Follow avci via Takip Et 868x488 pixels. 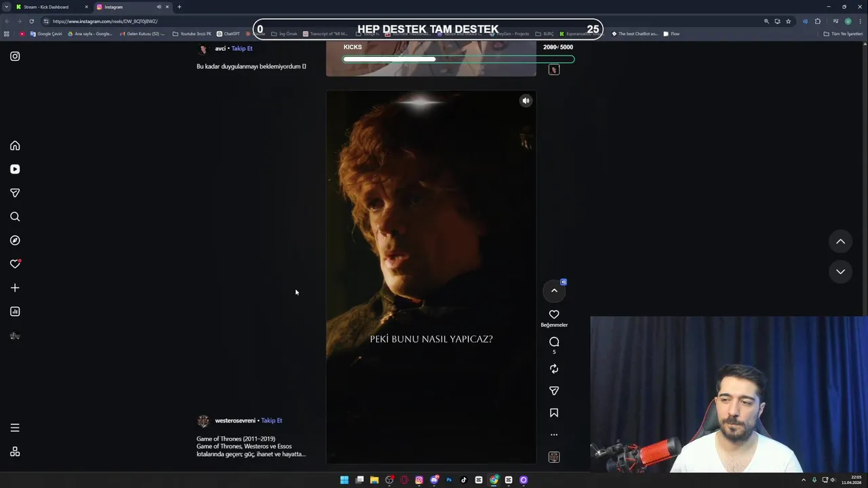pyautogui.click(x=242, y=49)
